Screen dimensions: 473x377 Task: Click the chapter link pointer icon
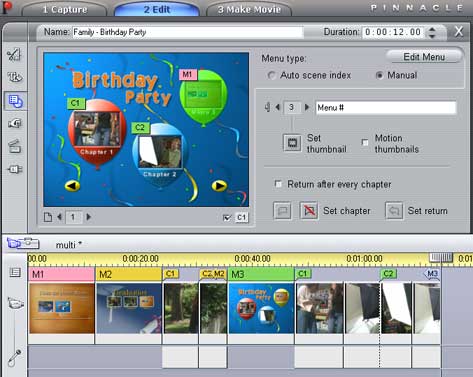pyautogui.click(x=267, y=107)
